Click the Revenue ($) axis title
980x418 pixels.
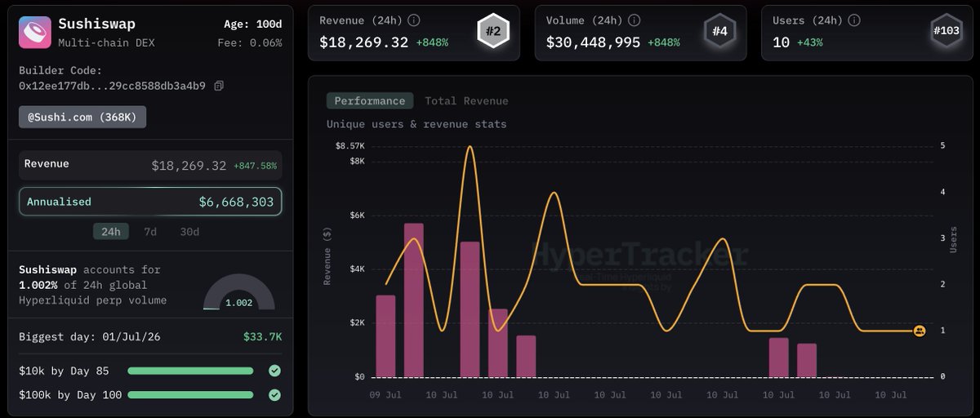328,256
